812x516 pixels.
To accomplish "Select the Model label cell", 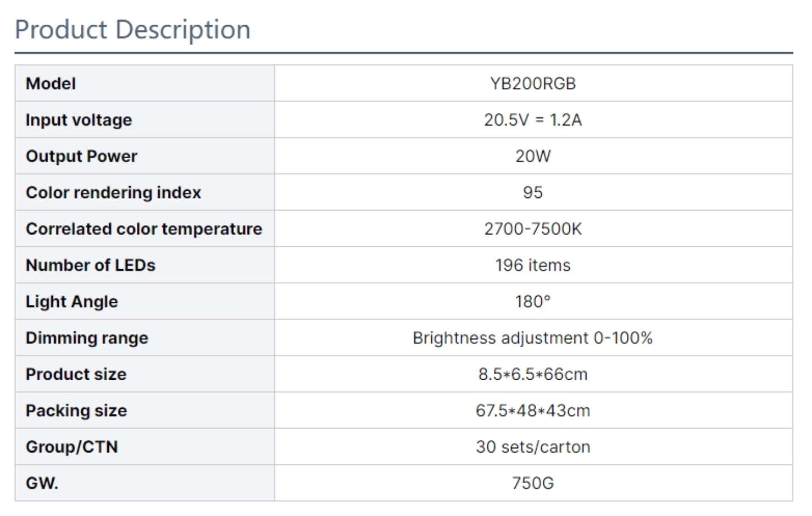I will point(145,84).
